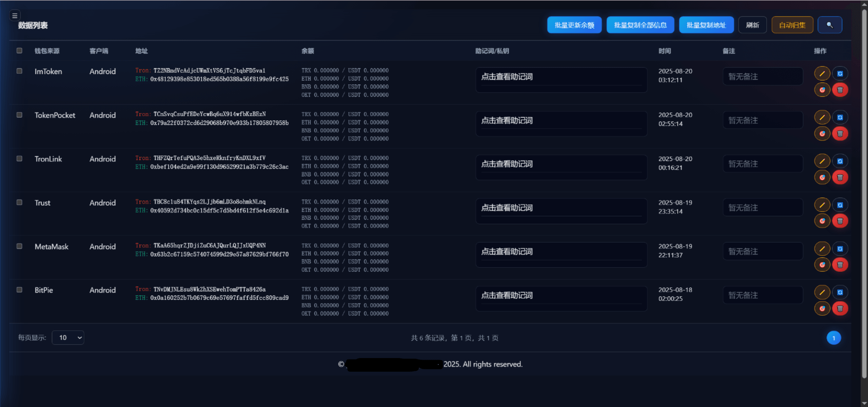Open the per-page display dropdown showing 10

click(68, 337)
